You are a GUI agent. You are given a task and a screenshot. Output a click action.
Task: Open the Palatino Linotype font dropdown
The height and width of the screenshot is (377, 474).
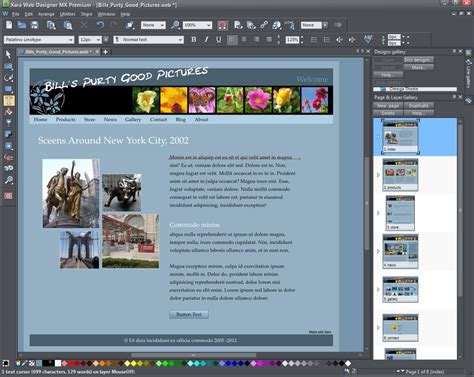39,40
